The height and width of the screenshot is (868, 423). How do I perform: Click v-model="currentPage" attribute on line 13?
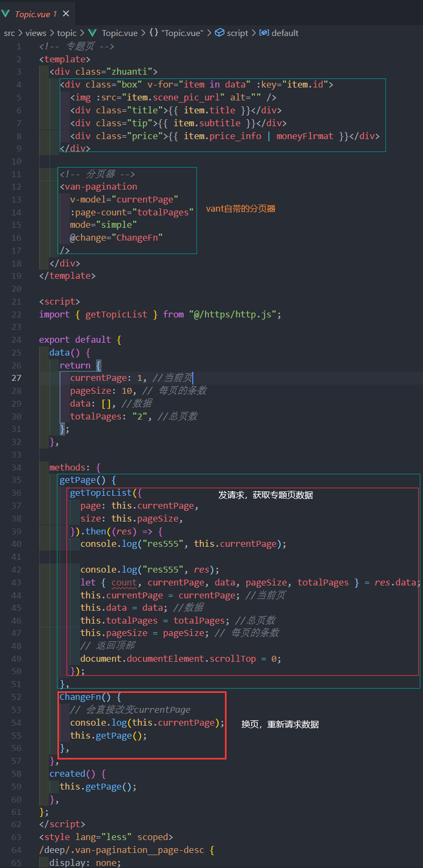pos(124,200)
